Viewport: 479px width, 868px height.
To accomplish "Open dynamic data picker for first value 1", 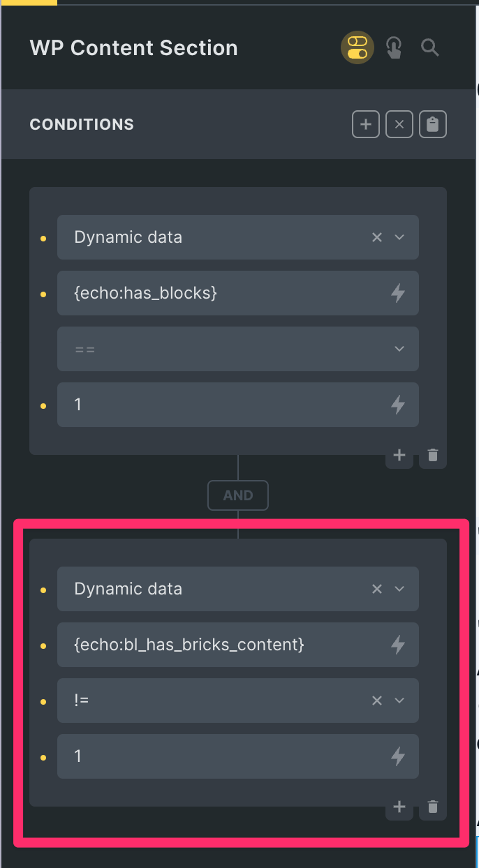I will tap(398, 405).
